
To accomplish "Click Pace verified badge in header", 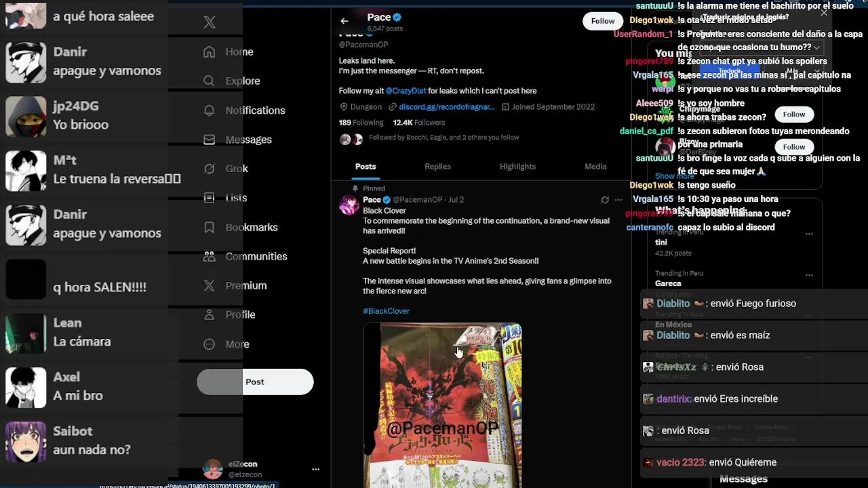I will click(x=398, y=18).
